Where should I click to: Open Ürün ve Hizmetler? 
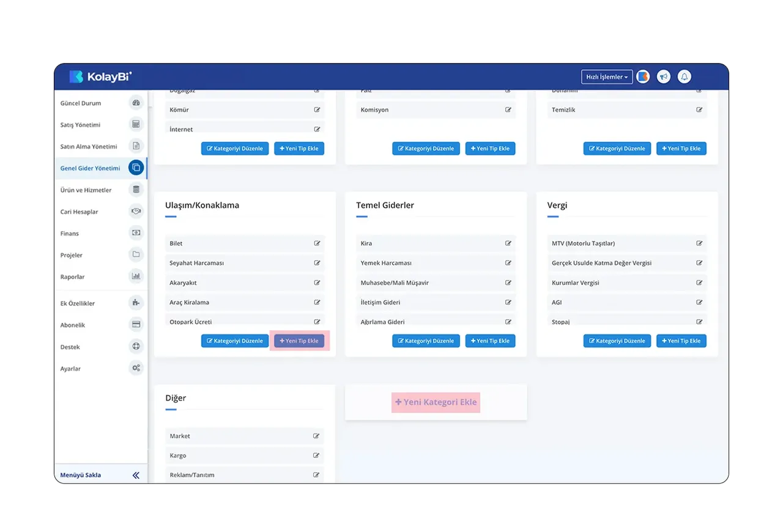click(x=100, y=190)
